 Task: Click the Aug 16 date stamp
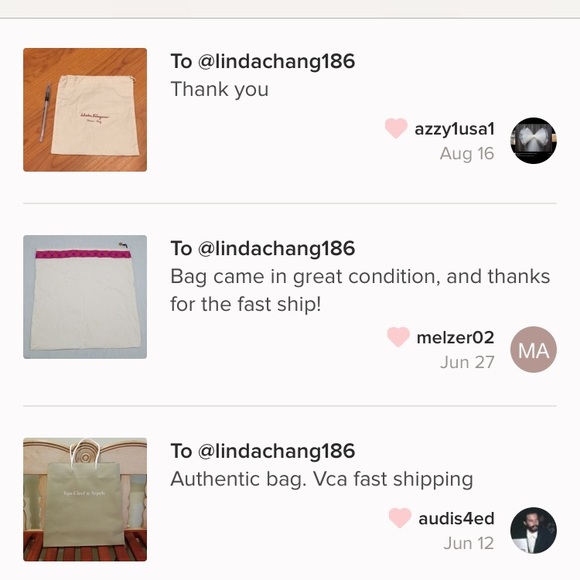(467, 154)
